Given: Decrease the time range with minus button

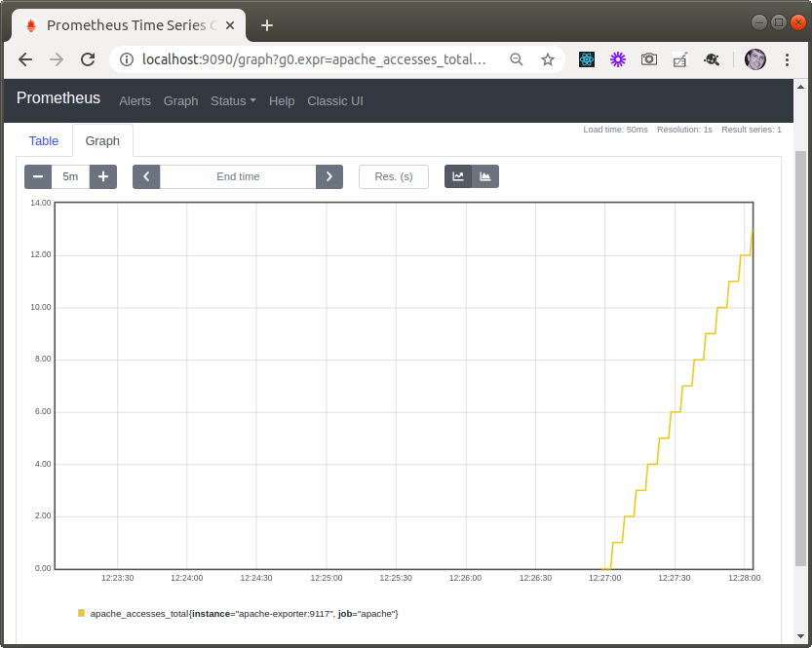Looking at the screenshot, I should click(38, 176).
